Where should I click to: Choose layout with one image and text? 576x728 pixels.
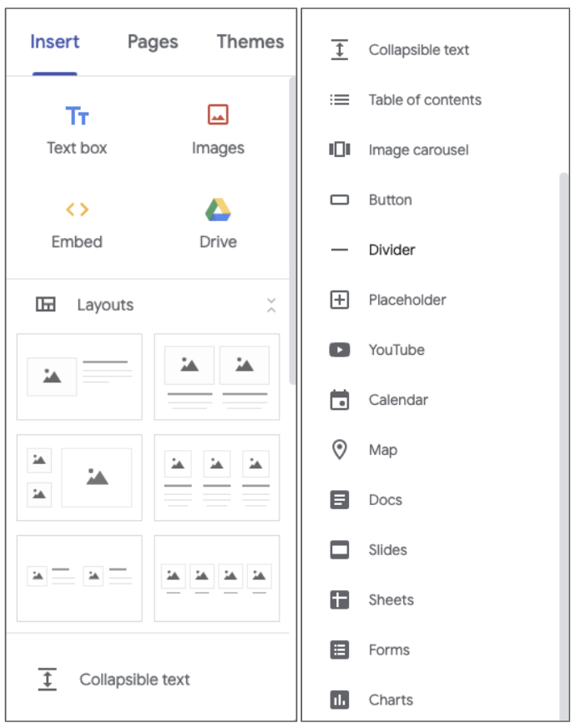pyautogui.click(x=79, y=377)
